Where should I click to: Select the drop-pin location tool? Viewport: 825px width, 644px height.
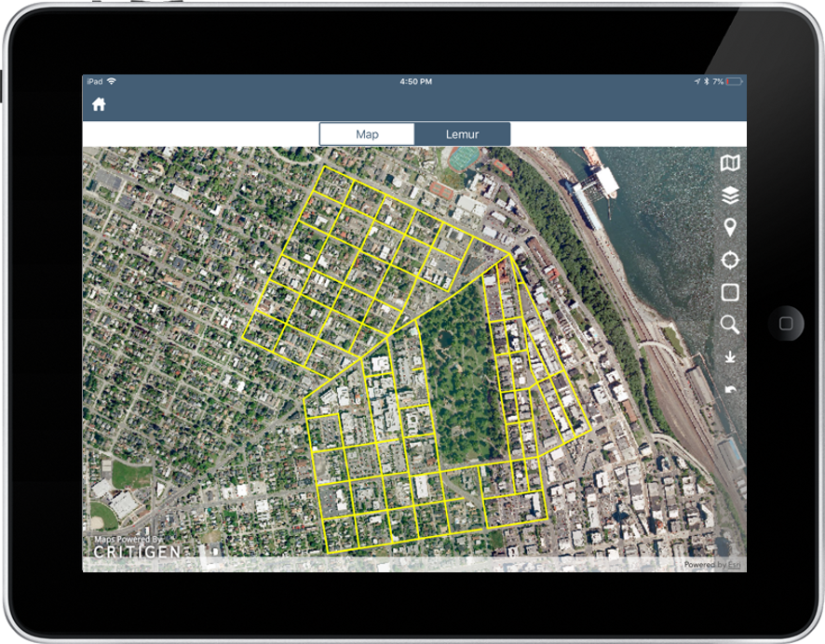pyautogui.click(x=731, y=226)
